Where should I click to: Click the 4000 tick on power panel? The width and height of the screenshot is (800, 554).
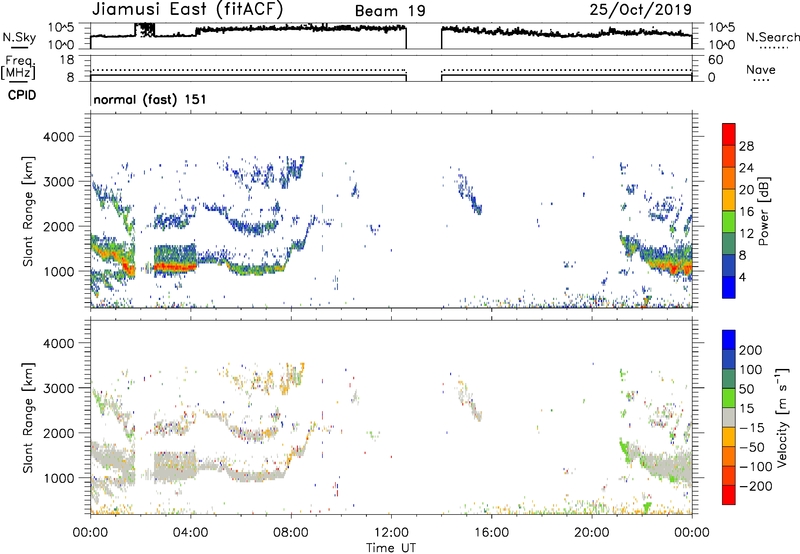coord(59,137)
